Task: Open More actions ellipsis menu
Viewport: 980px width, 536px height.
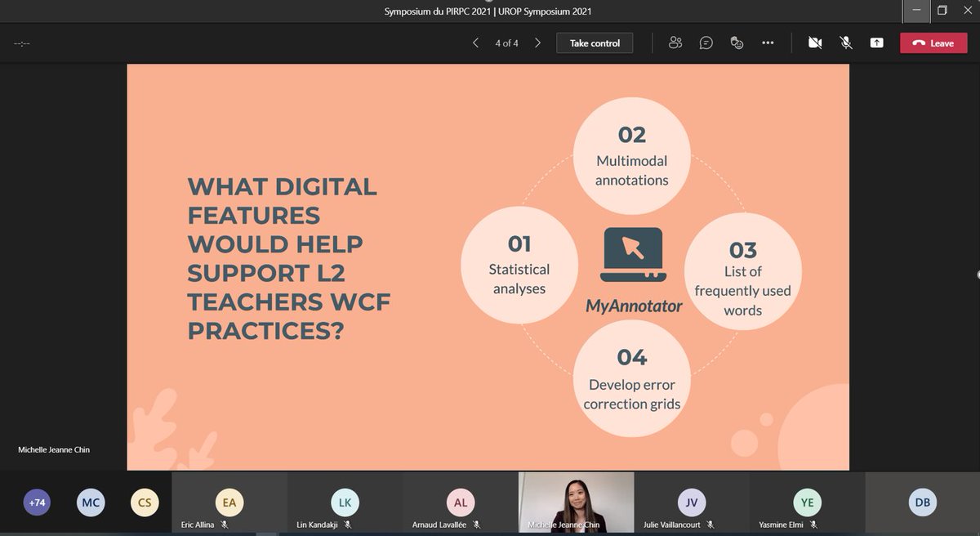Action: point(768,43)
